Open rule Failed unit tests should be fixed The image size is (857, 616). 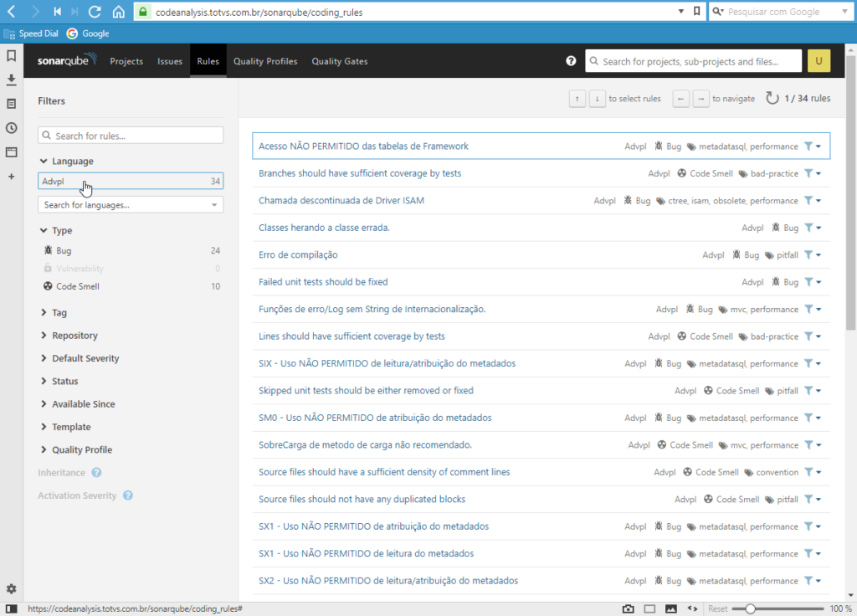click(323, 282)
